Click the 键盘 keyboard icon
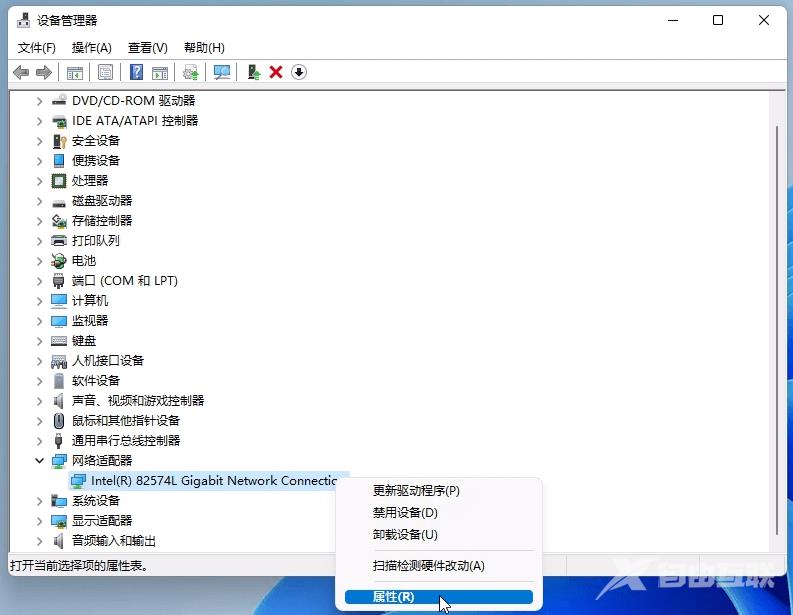The image size is (793, 615). [x=59, y=341]
